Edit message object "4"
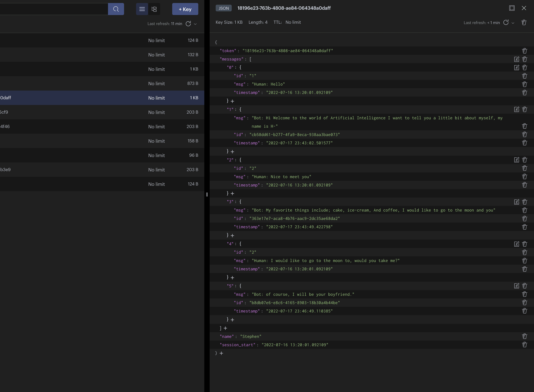Screen dimensions: 534x392 click(517, 244)
